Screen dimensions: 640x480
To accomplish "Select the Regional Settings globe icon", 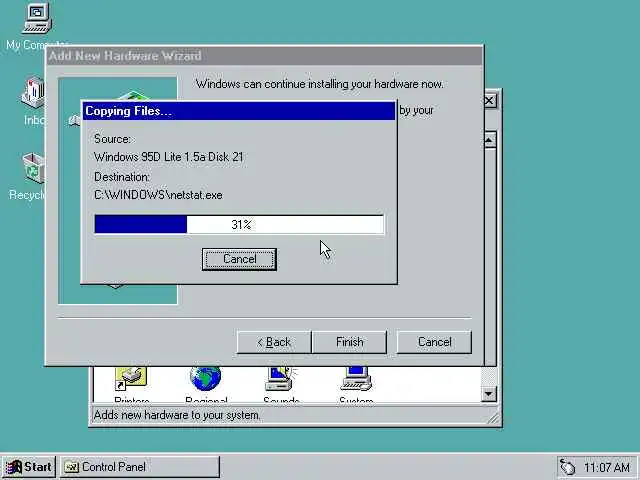I will 206,378.
